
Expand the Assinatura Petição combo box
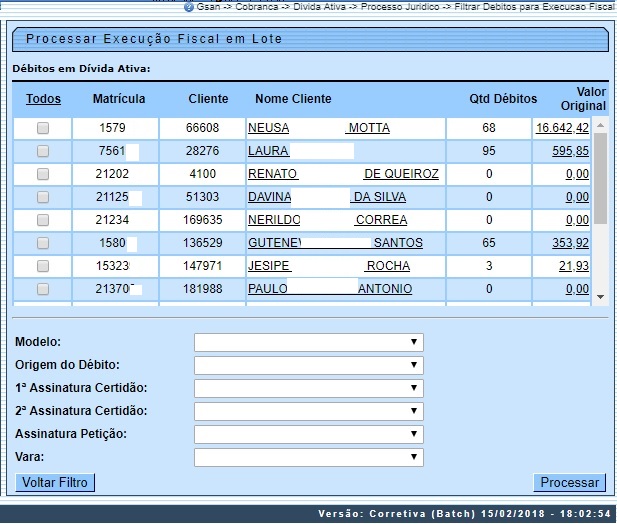coord(308,434)
